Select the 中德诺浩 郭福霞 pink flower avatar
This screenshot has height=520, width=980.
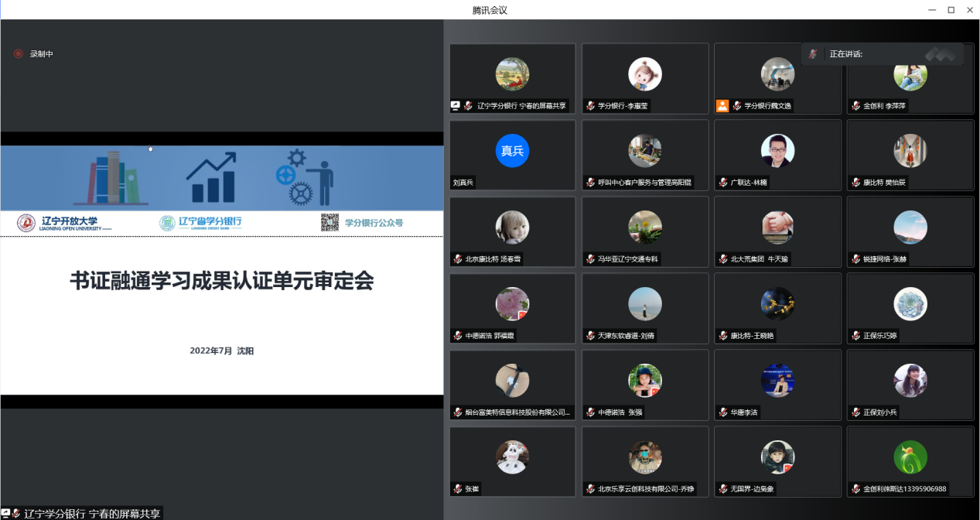(512, 304)
